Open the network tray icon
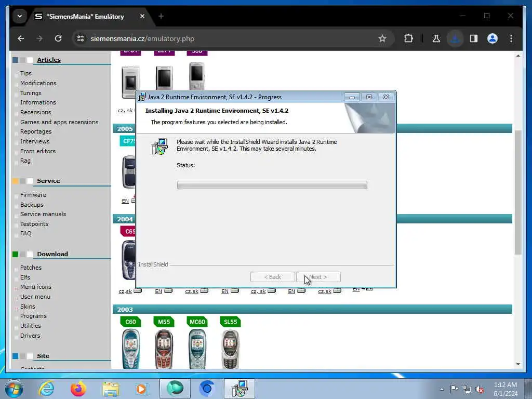This screenshot has width=532, height=399. (x=467, y=390)
